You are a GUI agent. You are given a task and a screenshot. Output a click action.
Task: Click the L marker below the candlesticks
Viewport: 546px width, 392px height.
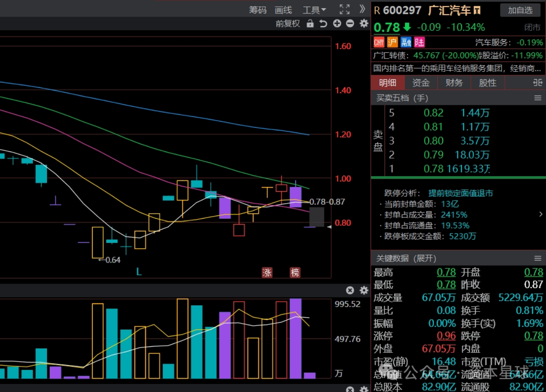coord(139,272)
